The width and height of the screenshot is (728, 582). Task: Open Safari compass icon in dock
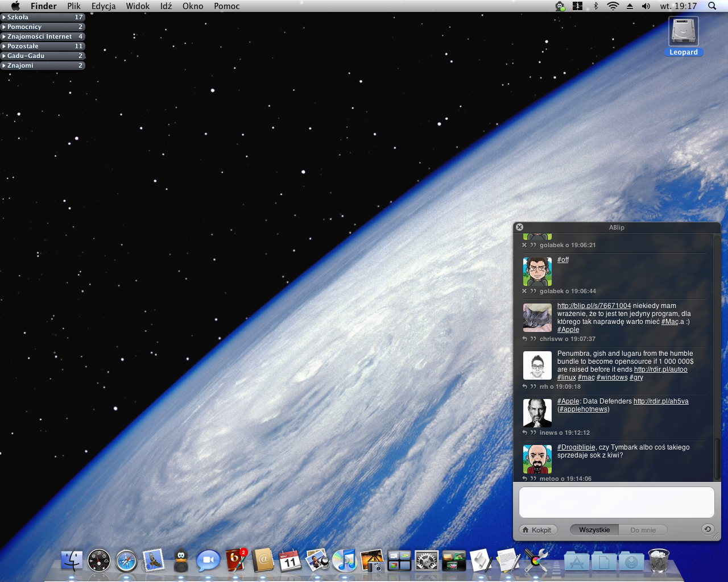pos(126,561)
